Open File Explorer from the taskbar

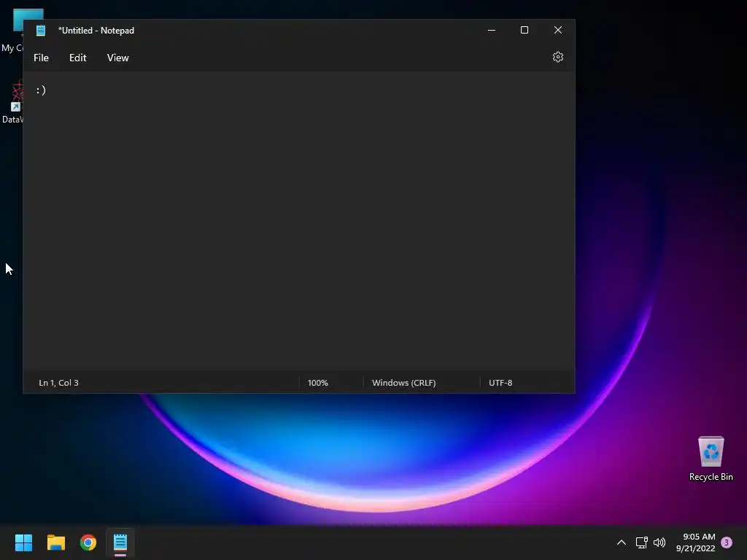coord(55,542)
